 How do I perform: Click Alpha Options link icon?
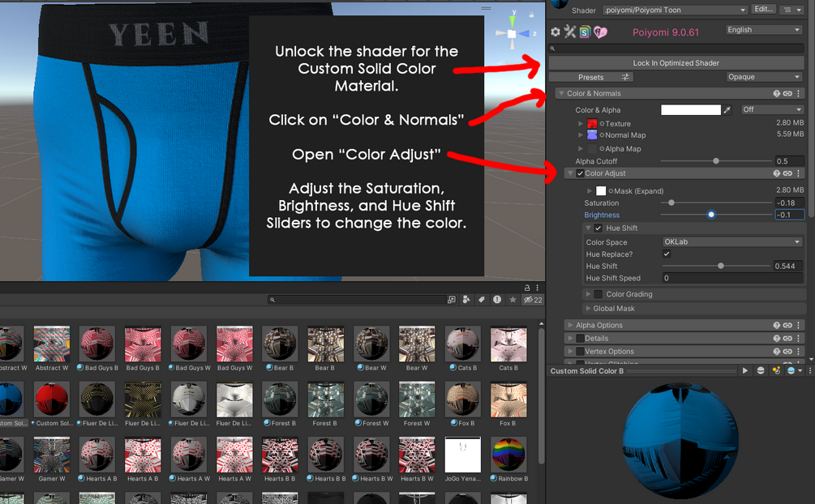click(x=787, y=325)
